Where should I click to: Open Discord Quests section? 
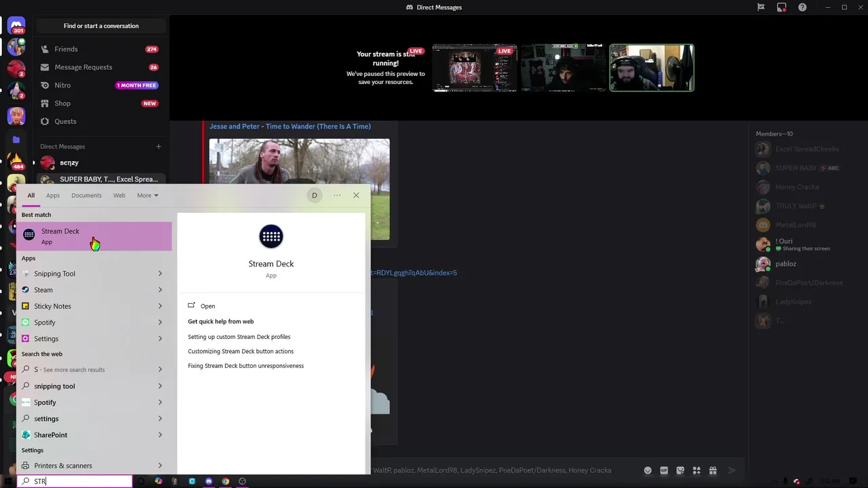pos(100,121)
